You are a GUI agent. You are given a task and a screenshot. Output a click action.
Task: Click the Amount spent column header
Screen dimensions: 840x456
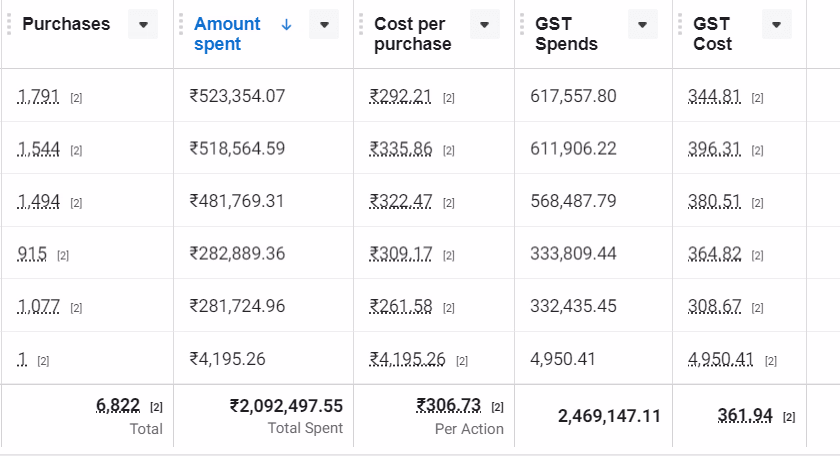pyautogui.click(x=227, y=33)
